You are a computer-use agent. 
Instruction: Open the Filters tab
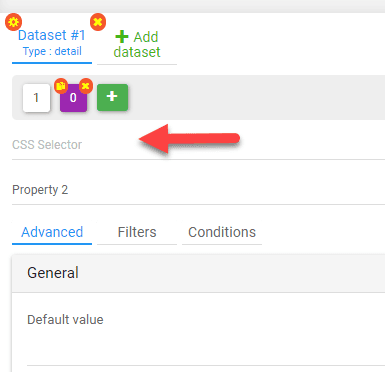(x=137, y=232)
